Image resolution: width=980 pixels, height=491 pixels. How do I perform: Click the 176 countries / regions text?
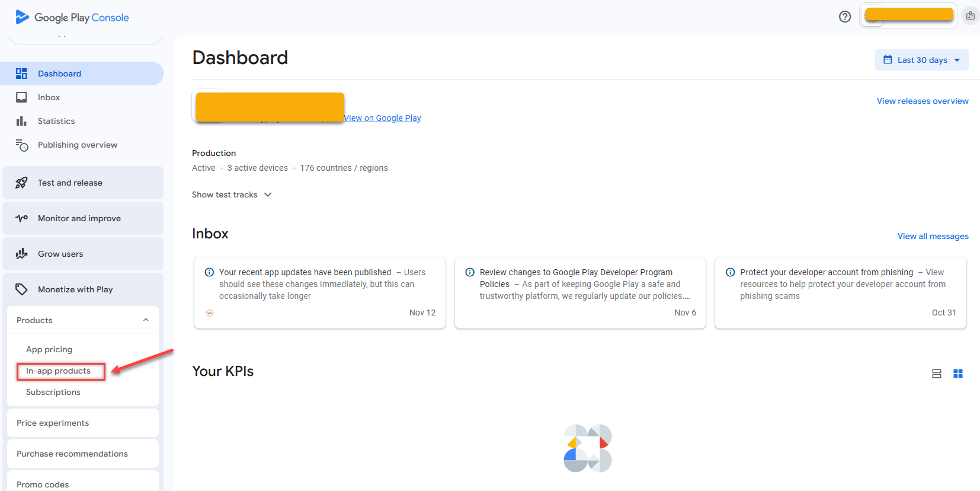pyautogui.click(x=344, y=168)
